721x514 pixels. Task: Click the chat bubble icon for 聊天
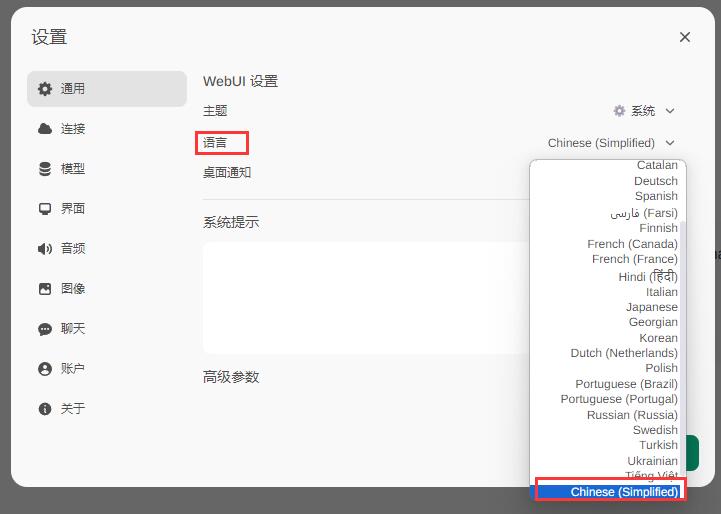[x=45, y=329]
